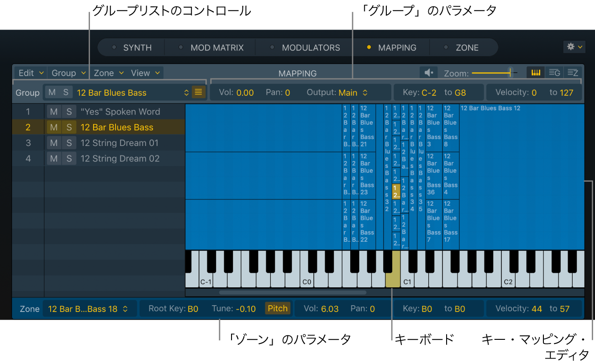Open the Edit menu
This screenshot has height=364, width=595.
30,73
